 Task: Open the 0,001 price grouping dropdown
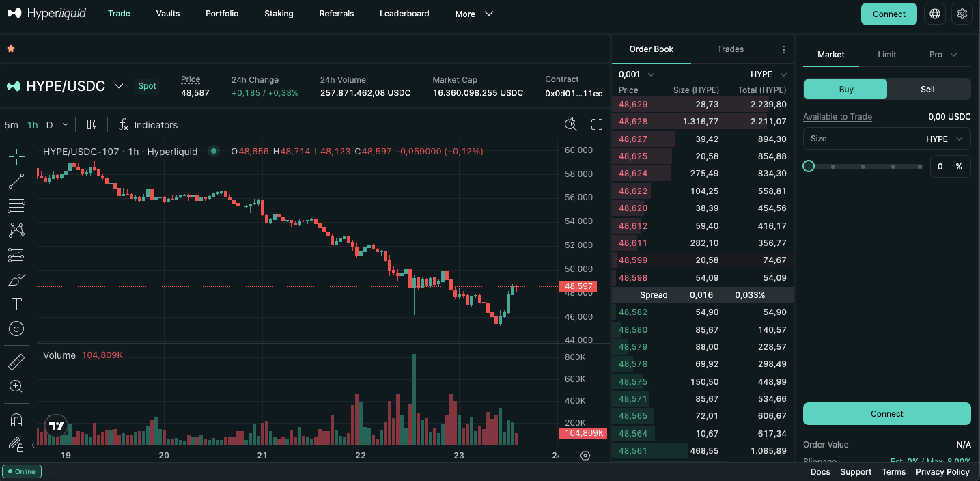[x=636, y=74]
